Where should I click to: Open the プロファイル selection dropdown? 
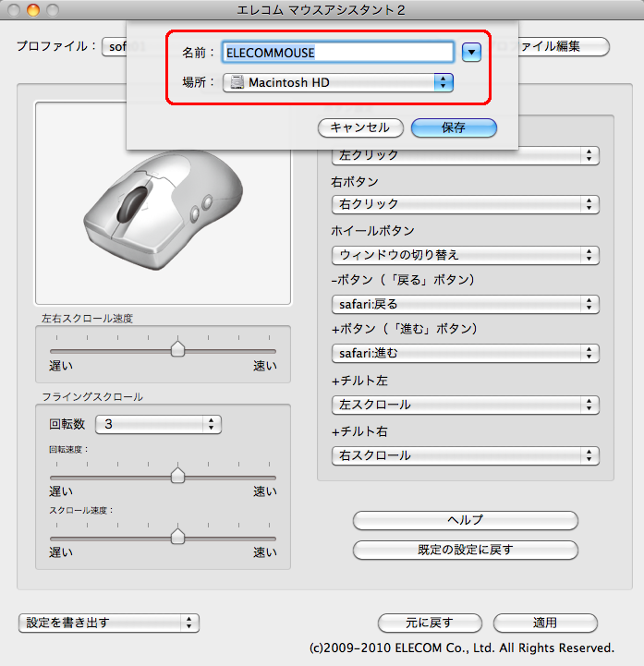pos(114,46)
